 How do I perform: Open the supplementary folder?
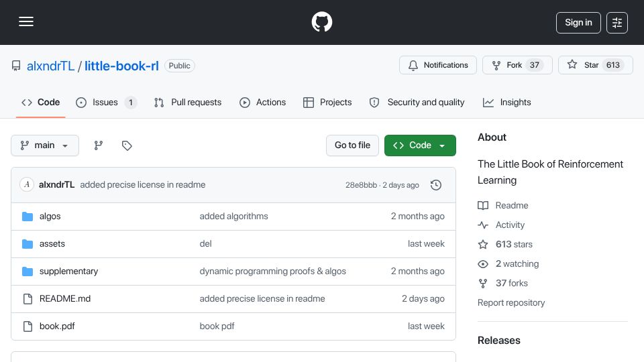coord(68,271)
